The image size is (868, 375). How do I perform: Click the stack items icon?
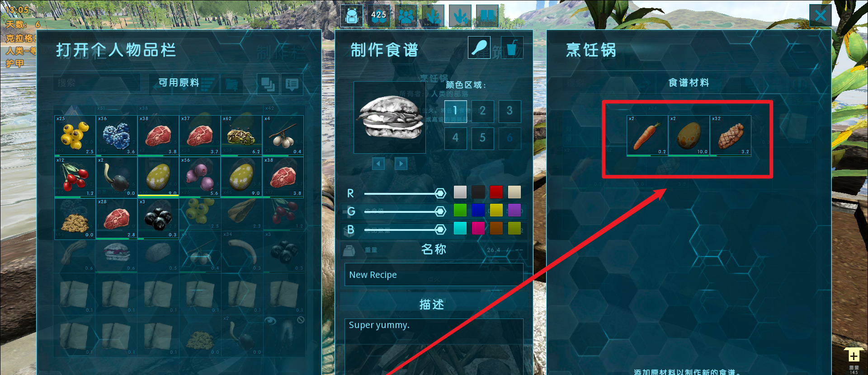click(x=268, y=84)
